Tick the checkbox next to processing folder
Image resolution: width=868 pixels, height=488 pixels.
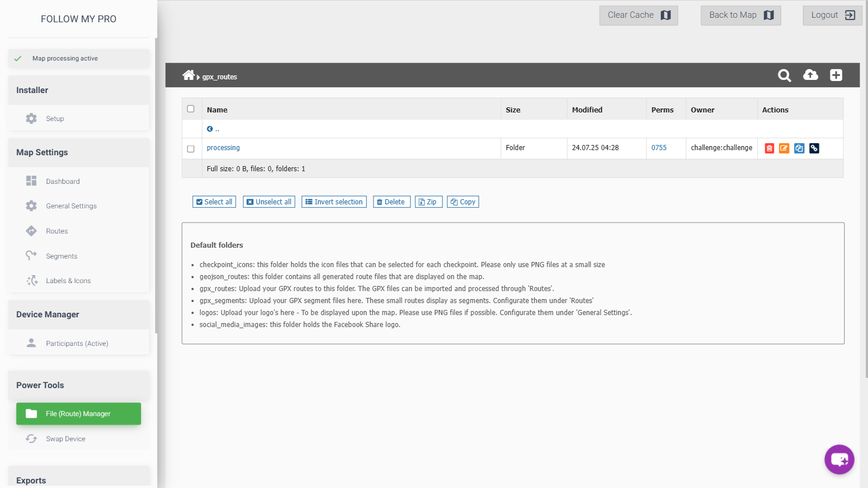[x=191, y=149]
